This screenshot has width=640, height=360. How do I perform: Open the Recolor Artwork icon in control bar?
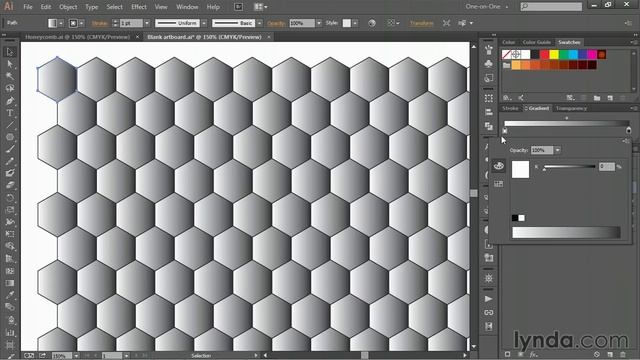(x=371, y=23)
